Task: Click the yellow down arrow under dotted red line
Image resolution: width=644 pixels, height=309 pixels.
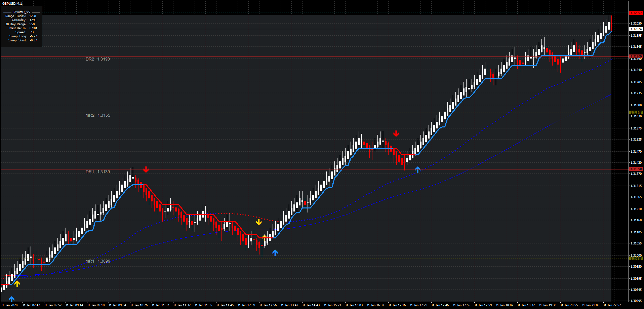Action: coord(259,222)
